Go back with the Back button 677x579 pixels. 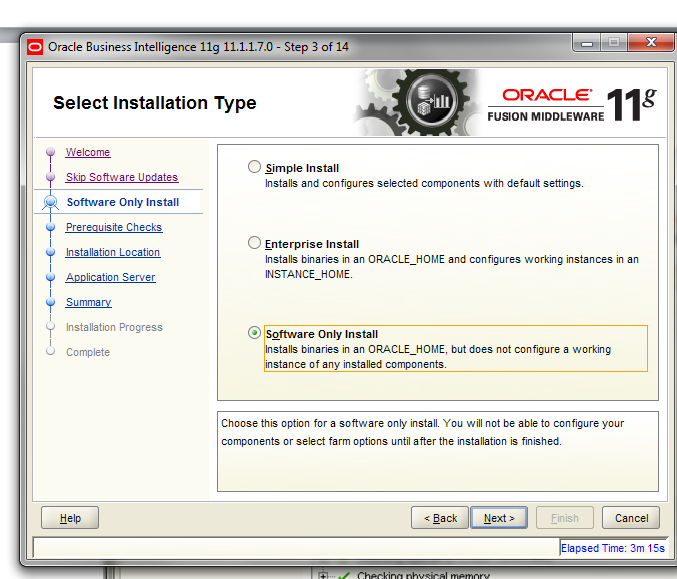pyautogui.click(x=440, y=518)
